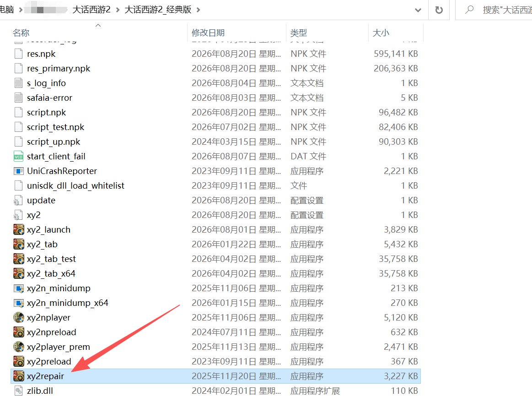Image resolution: width=532 pixels, height=397 pixels.
Task: Click the file name unisdk_dll_load_whitelist
Action: click(75, 185)
